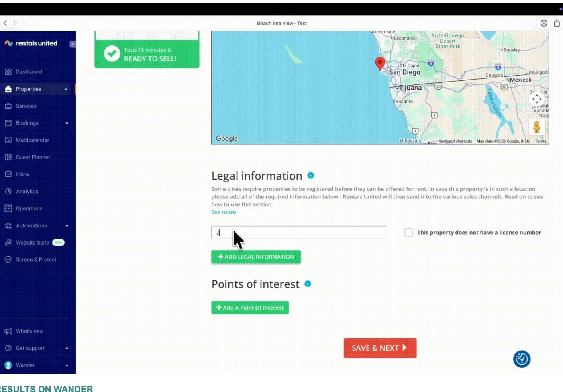The width and height of the screenshot is (563, 392).
Task: Open the map Terms link
Action: 541,141
